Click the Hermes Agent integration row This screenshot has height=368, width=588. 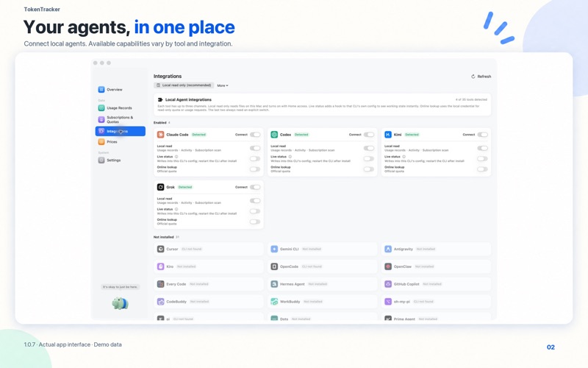point(322,284)
